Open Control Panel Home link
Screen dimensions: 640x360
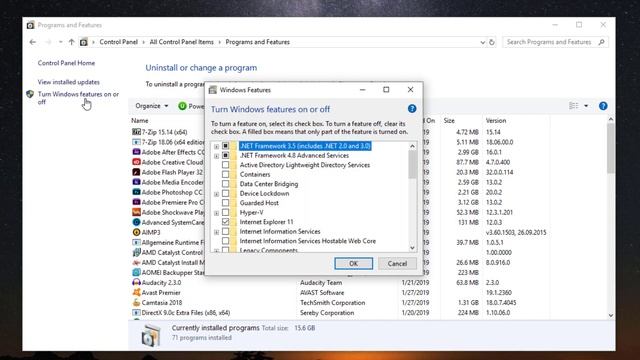[x=66, y=63]
